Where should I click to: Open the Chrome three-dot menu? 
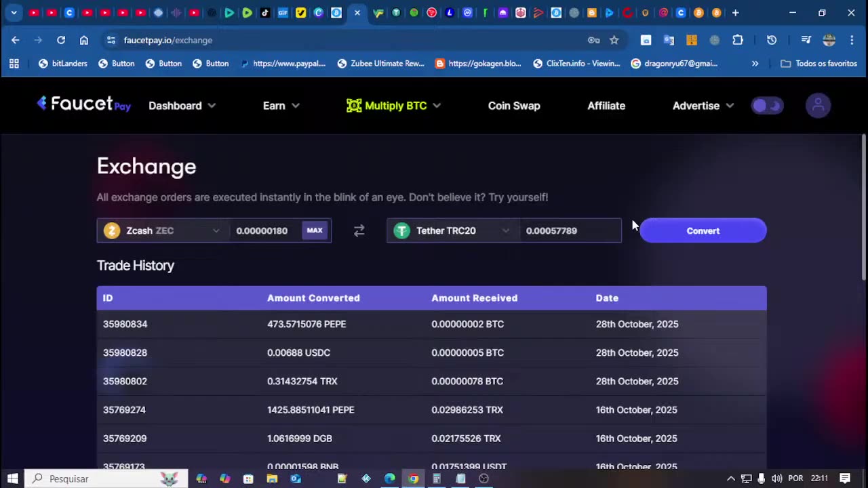(852, 40)
